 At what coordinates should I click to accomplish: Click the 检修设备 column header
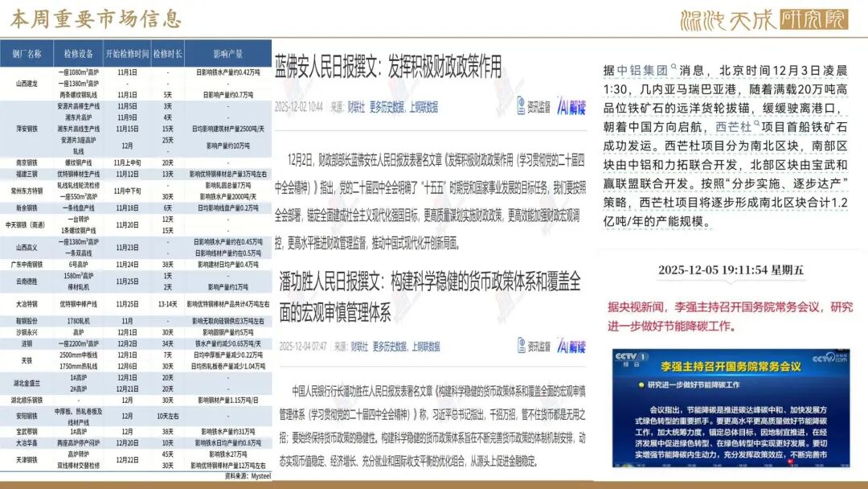point(78,54)
